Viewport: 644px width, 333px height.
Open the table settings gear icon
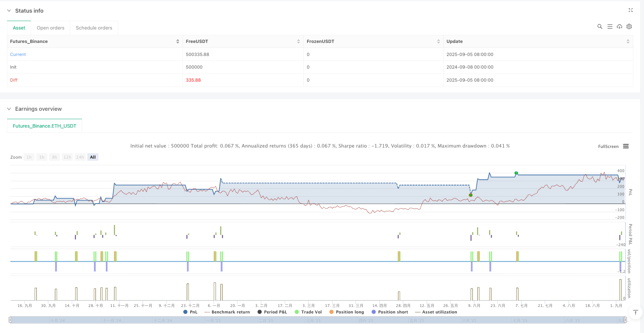(x=629, y=26)
